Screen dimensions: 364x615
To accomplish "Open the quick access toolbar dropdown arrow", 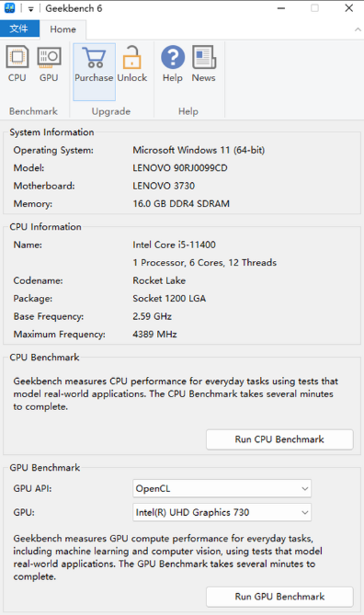I will (x=30, y=8).
